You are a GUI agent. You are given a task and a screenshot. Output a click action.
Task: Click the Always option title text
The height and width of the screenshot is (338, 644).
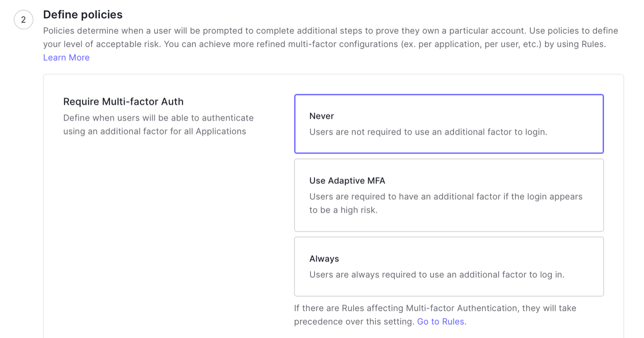[x=324, y=259]
